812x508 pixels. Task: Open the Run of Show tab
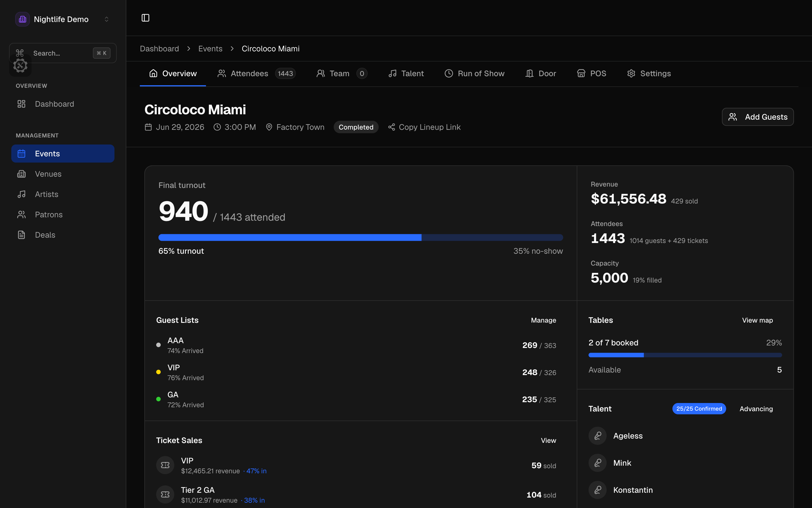pyautogui.click(x=475, y=74)
